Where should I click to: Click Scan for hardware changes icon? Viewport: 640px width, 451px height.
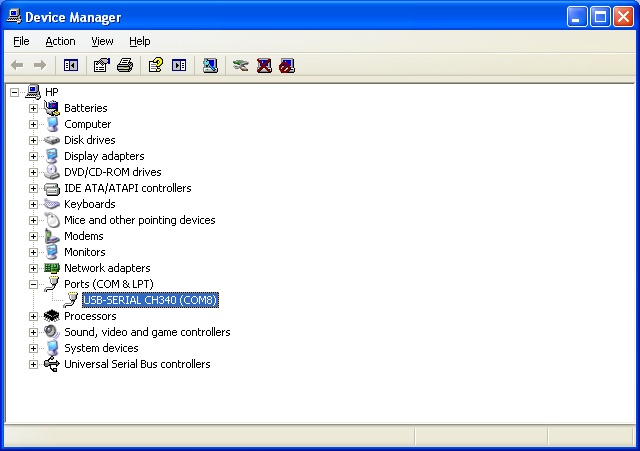point(210,66)
